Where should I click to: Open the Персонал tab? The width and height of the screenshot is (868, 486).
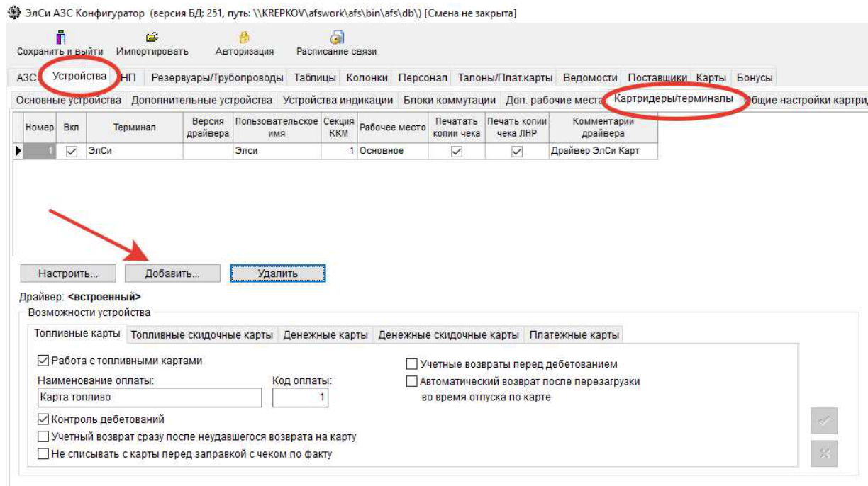(423, 77)
